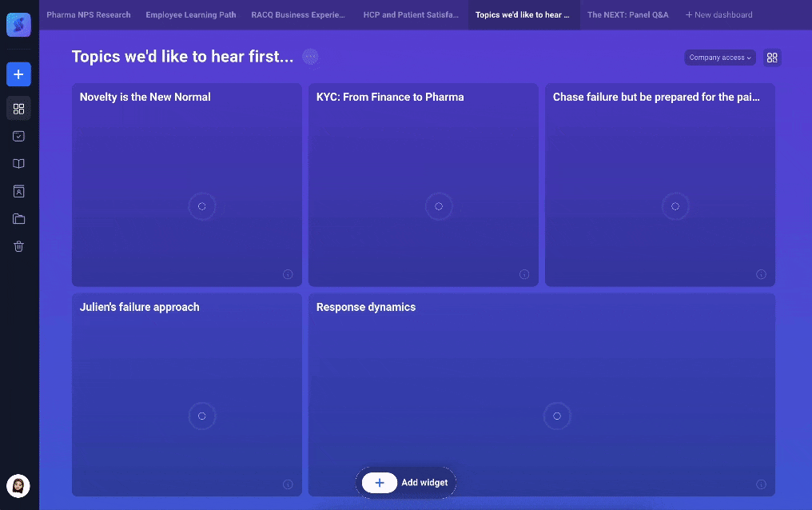Click New dashboard to create a tab

(x=718, y=15)
